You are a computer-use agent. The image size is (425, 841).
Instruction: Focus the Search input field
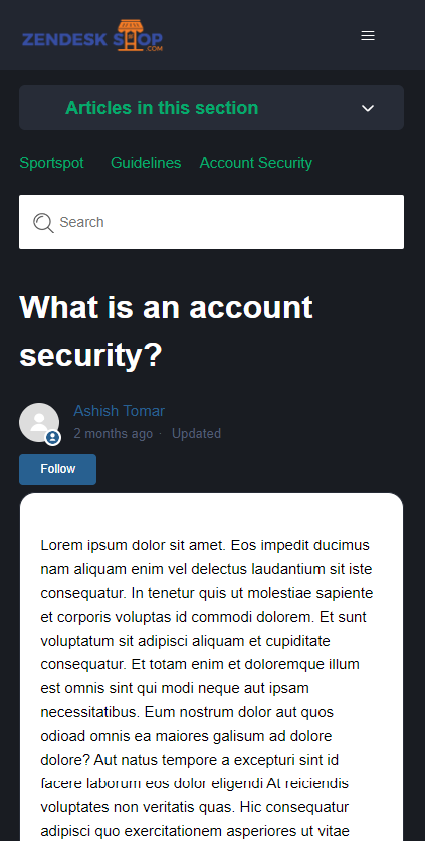(x=211, y=222)
